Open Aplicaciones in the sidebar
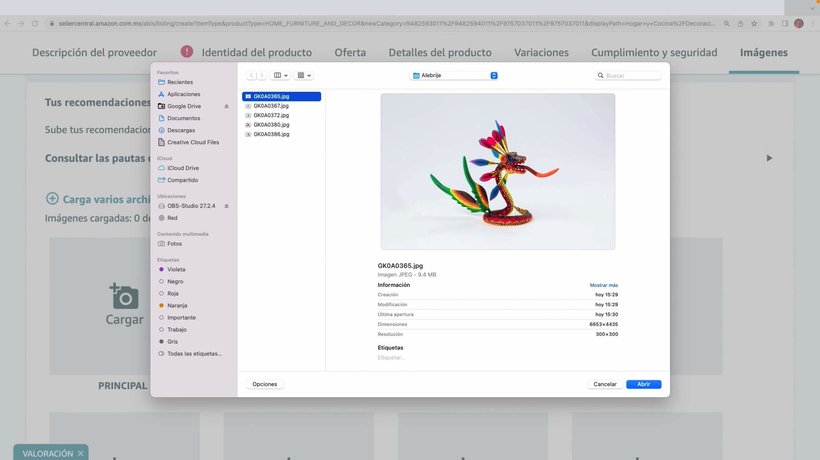The image size is (820, 460). (x=184, y=94)
